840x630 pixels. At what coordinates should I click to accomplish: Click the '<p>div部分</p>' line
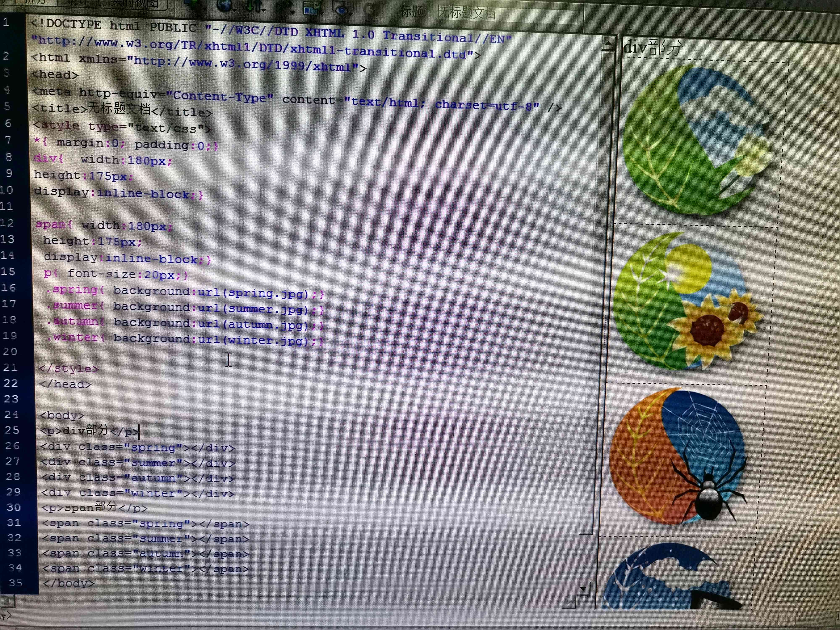pos(90,431)
